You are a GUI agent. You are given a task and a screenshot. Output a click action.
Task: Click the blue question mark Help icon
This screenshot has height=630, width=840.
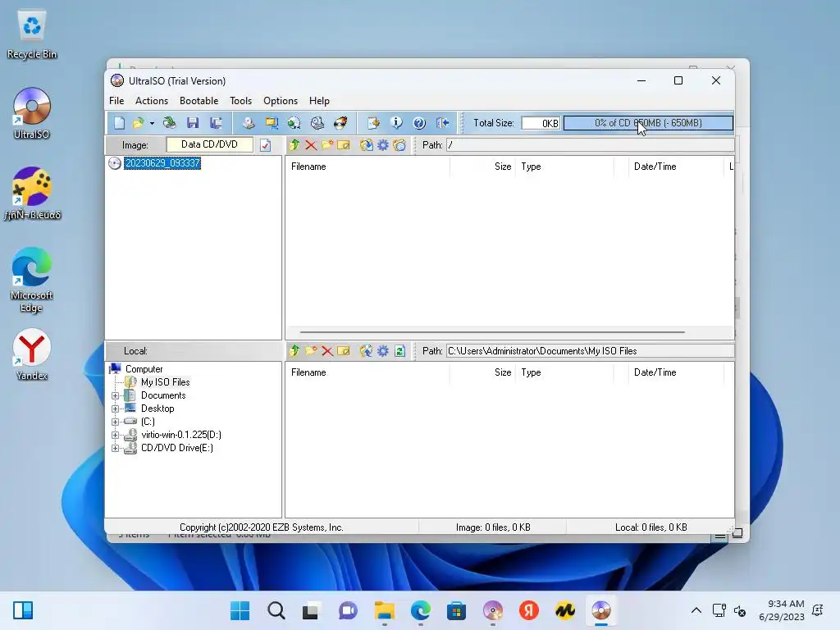[x=419, y=123]
